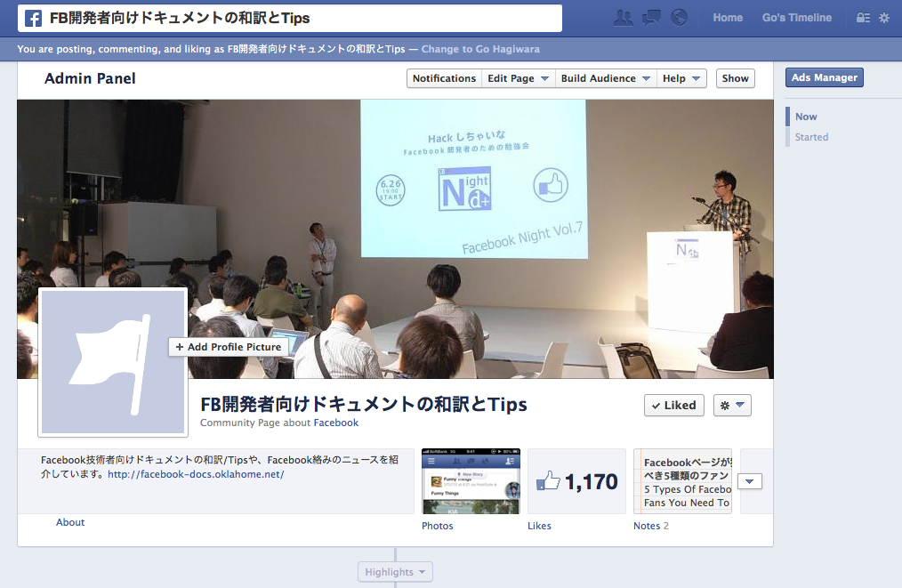Viewport: 902px width, 588px height.
Task: Select Now in the timeline sidebar
Action: click(806, 117)
